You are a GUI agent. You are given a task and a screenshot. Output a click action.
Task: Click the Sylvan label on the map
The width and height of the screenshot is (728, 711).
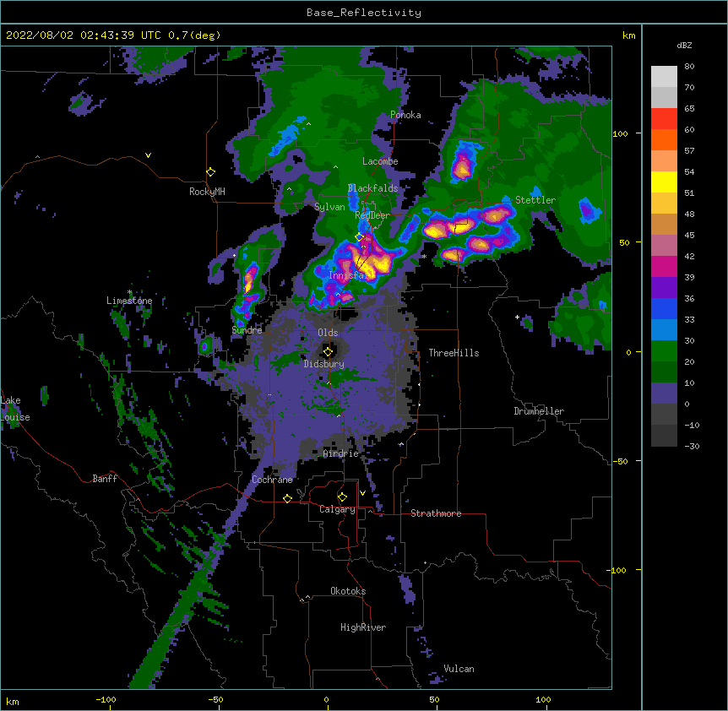pyautogui.click(x=329, y=207)
